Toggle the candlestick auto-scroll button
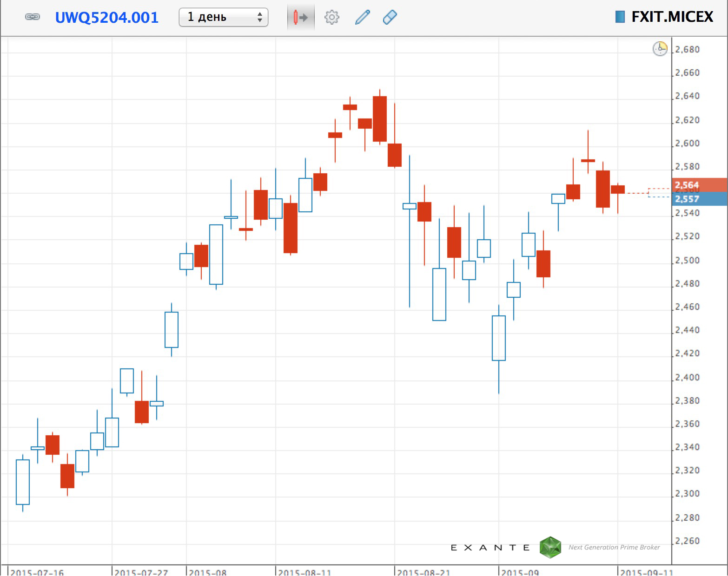 (x=300, y=18)
